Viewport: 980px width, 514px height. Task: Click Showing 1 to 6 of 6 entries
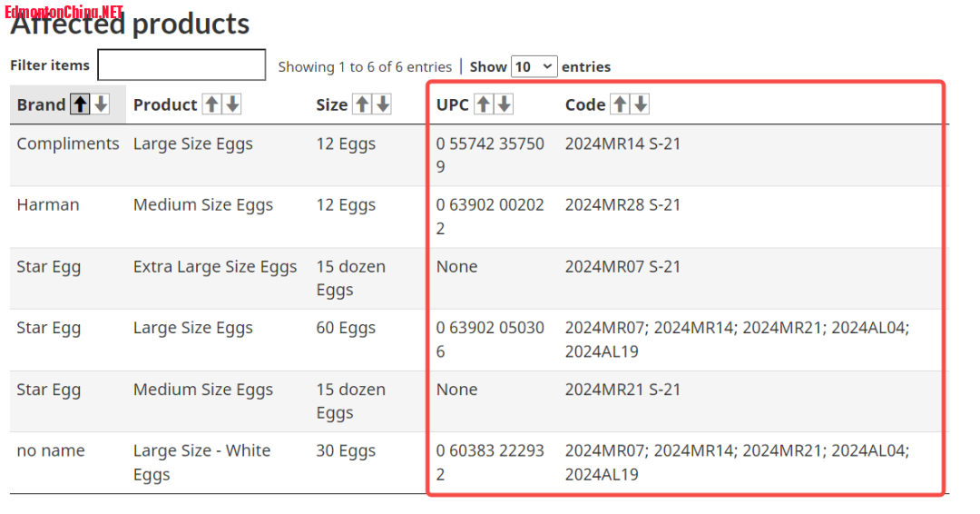(x=365, y=67)
